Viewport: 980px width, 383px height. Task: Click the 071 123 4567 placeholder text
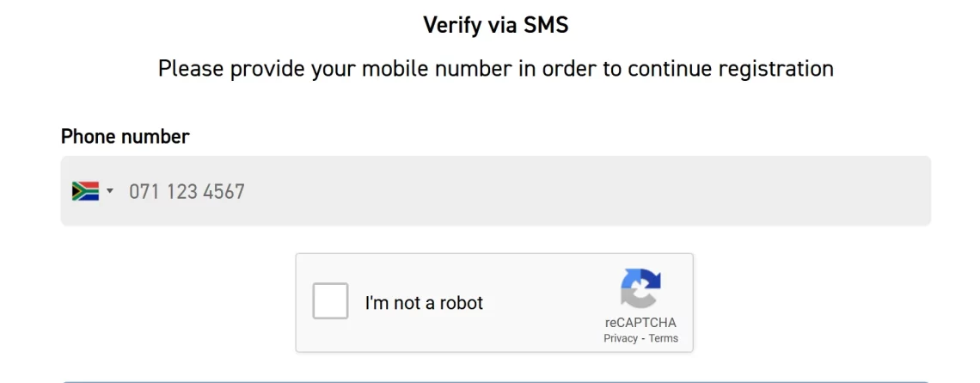click(x=187, y=191)
